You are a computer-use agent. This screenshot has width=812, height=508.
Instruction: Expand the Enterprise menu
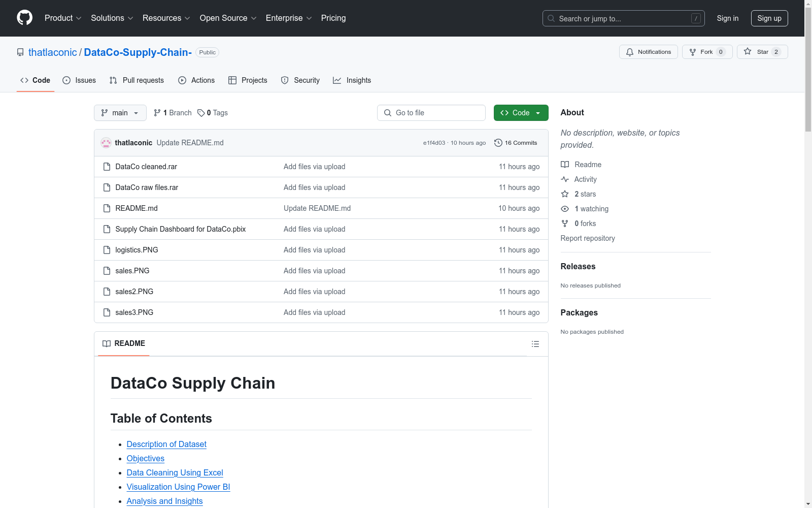(x=289, y=18)
